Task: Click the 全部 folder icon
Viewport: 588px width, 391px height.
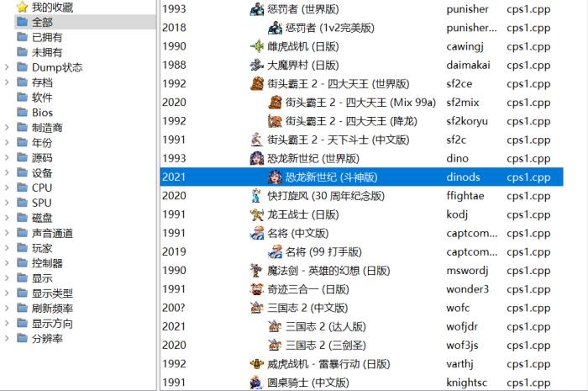Action: (x=23, y=22)
